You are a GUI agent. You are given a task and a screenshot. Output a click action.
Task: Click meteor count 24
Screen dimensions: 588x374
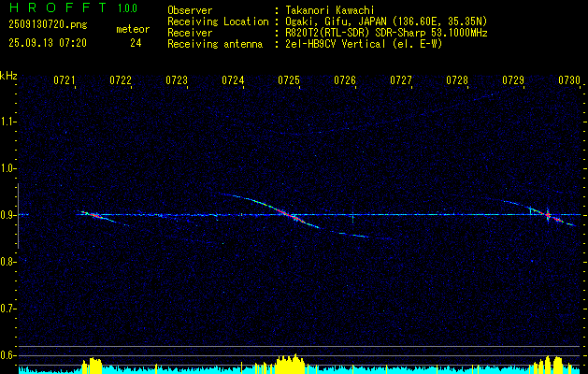pyautogui.click(x=136, y=43)
